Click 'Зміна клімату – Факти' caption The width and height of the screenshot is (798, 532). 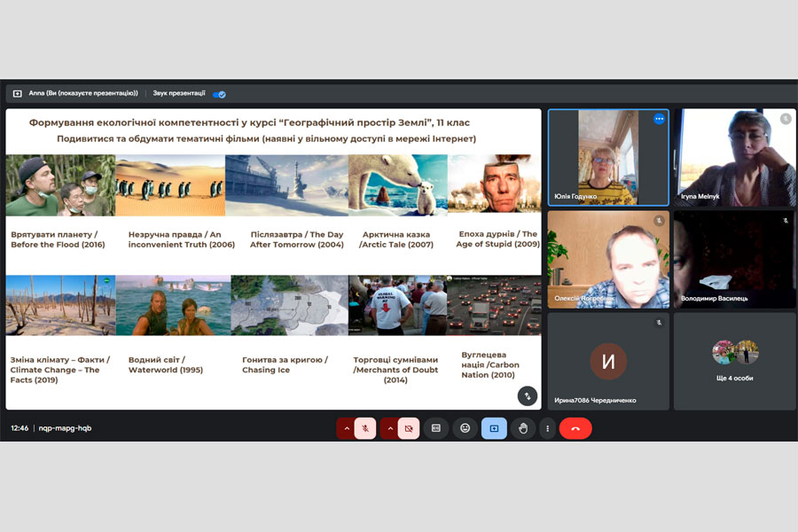60,370
